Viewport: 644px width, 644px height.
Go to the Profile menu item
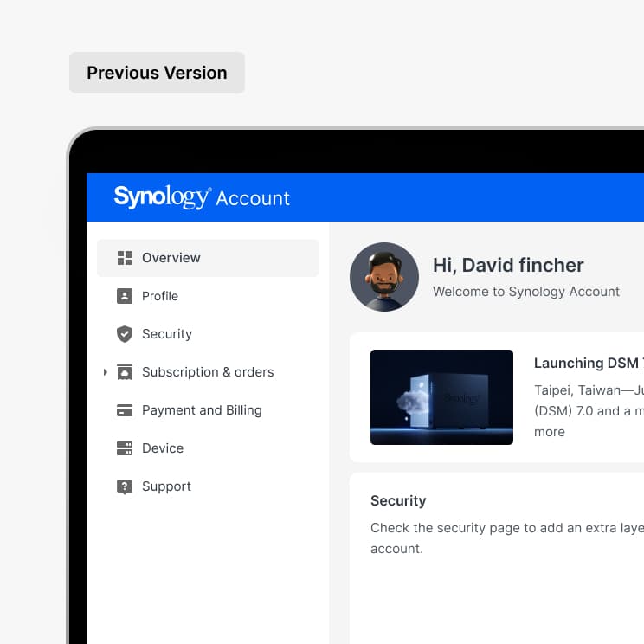[x=208, y=296]
